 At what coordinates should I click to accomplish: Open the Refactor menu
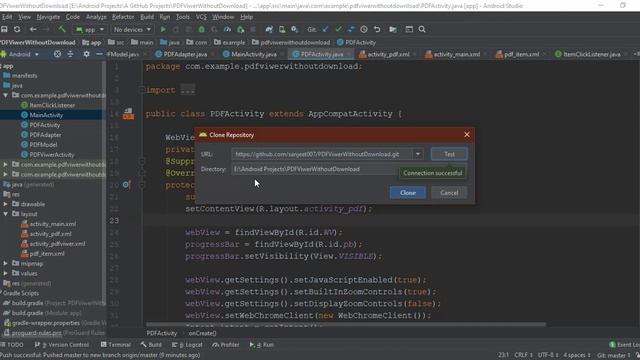click(123, 17)
